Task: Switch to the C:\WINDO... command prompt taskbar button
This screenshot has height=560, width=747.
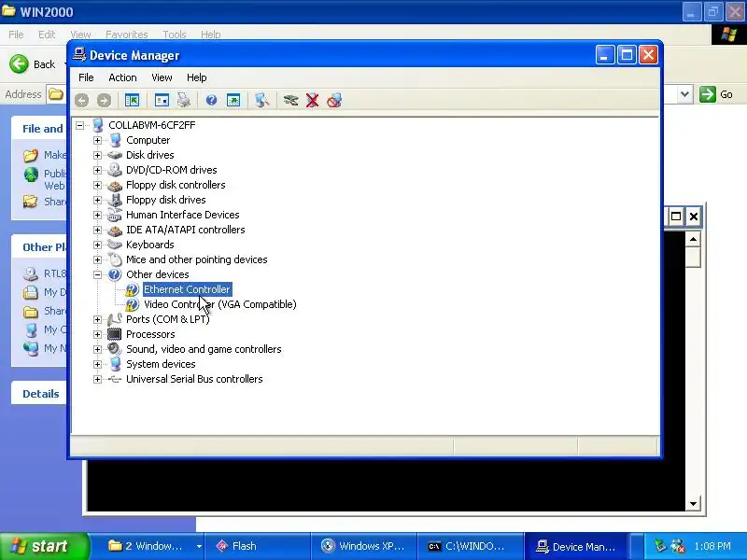Action: (471, 546)
